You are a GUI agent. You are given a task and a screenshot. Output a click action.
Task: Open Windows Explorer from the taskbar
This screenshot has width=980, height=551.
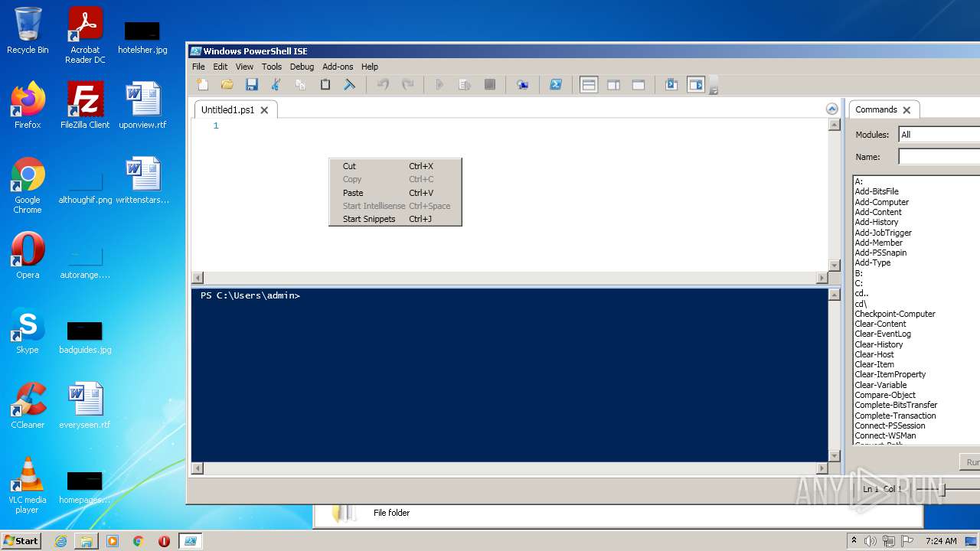point(87,541)
